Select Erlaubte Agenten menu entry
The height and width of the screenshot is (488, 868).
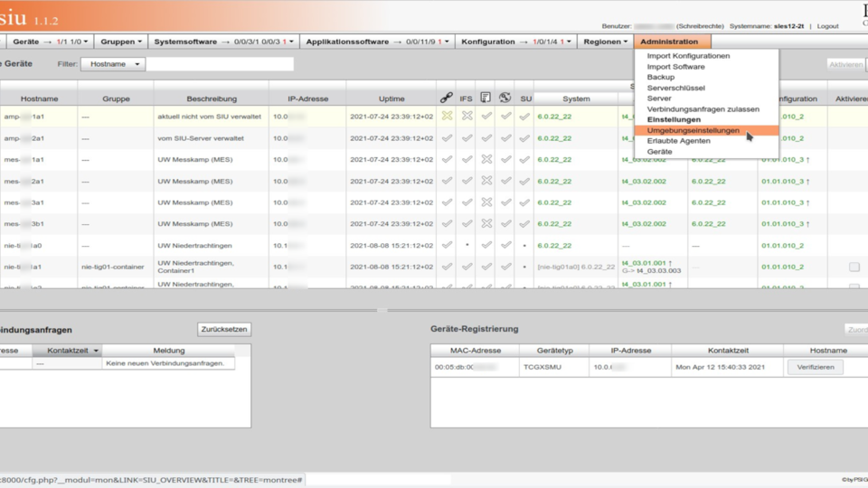click(678, 141)
